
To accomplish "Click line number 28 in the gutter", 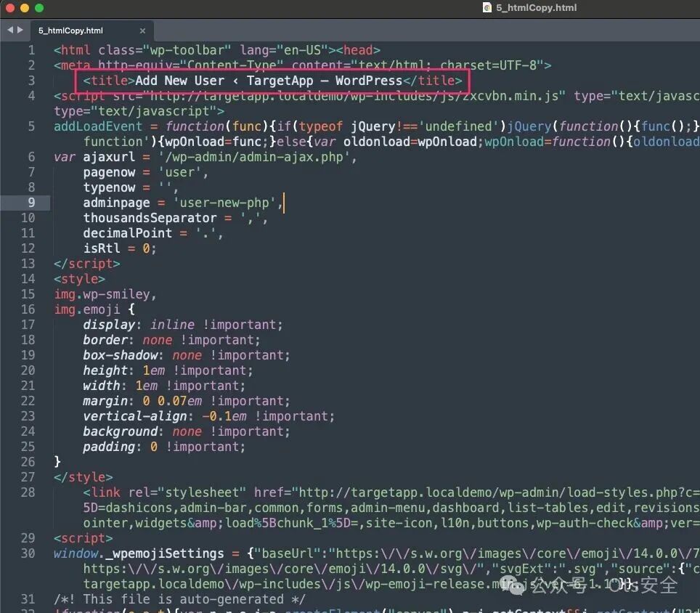I will [28, 492].
